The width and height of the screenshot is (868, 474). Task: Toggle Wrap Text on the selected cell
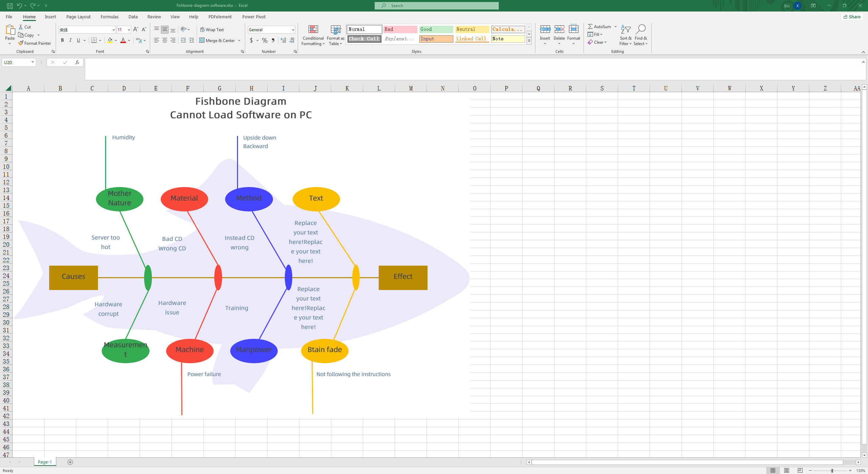[212, 29]
